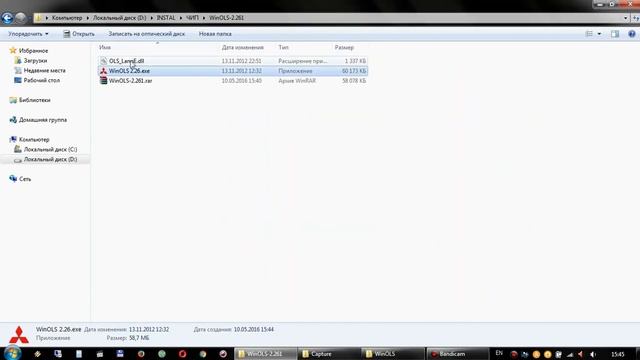Open the Windows Start menu orb
This screenshot has height=360, width=640.
[12, 353]
